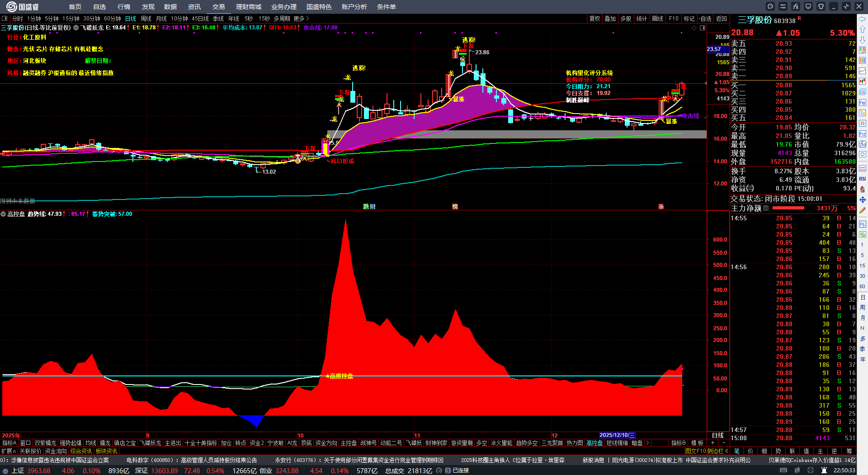Click the Fiz icon in right sidebar
The width and height of the screenshot is (868, 475).
(x=863, y=134)
